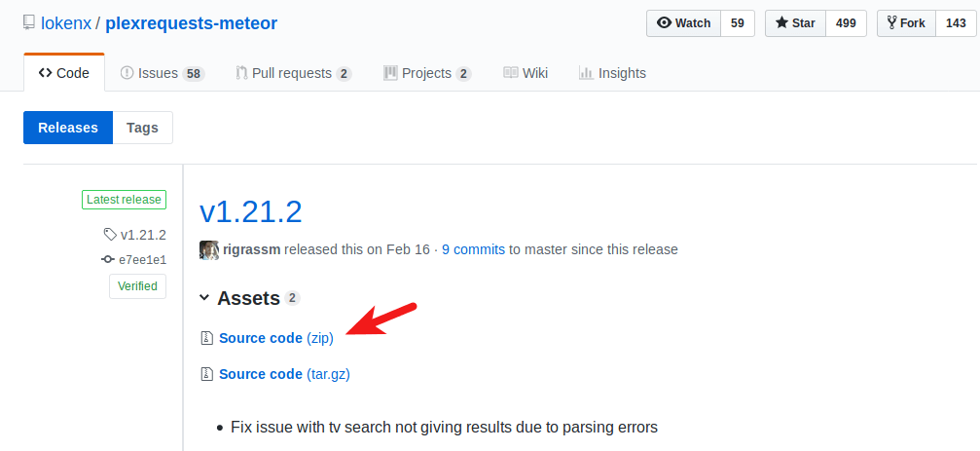Click the zip file icon beside Source code

coord(206,338)
